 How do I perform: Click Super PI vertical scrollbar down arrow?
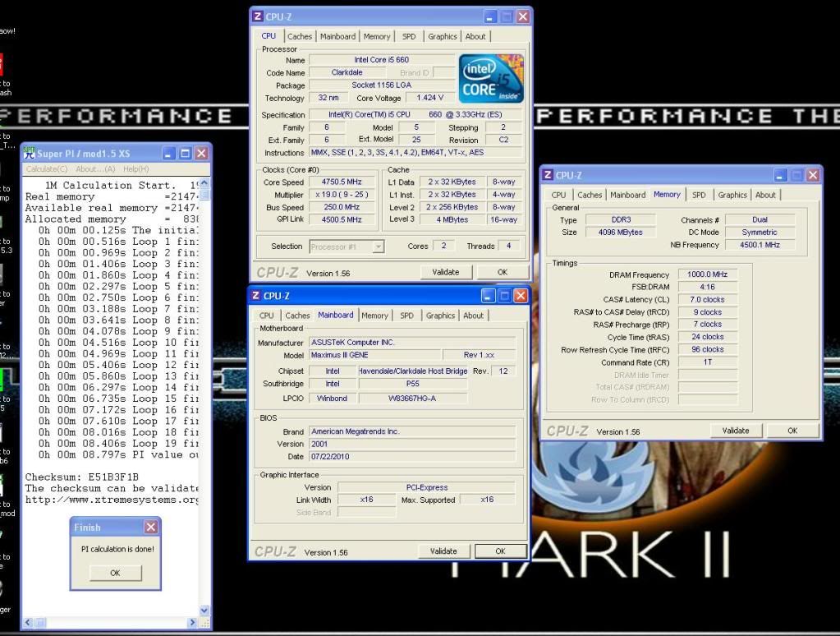coord(204,611)
